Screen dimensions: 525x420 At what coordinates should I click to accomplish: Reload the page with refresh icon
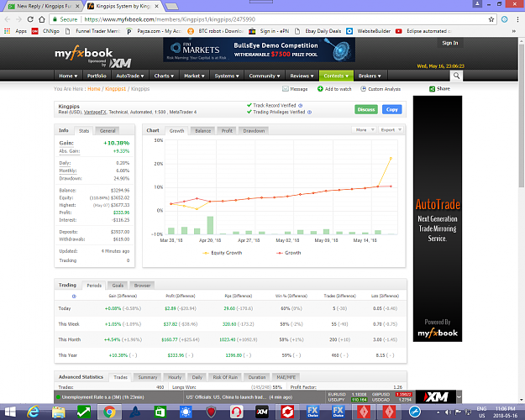pyautogui.click(x=30, y=19)
